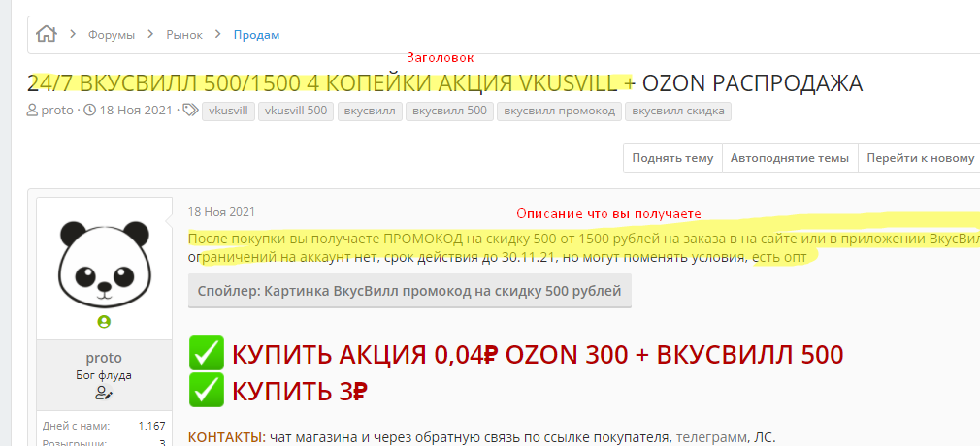The width and height of the screenshot is (980, 446).
Task: Open Рынок breadcrumb link
Action: 184,35
